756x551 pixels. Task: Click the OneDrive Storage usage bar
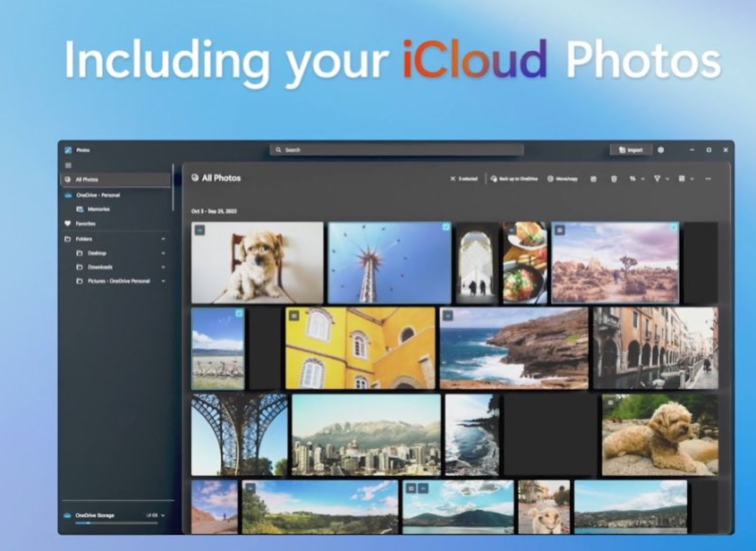point(116,522)
